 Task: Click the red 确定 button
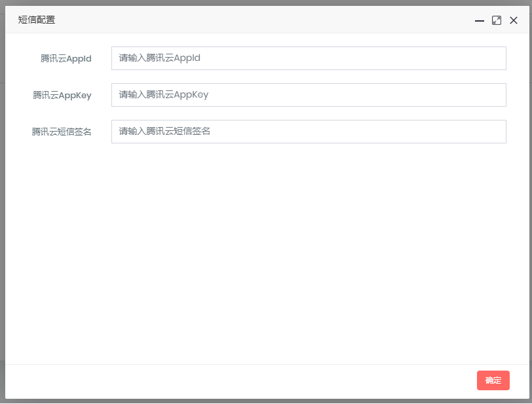[x=493, y=380]
